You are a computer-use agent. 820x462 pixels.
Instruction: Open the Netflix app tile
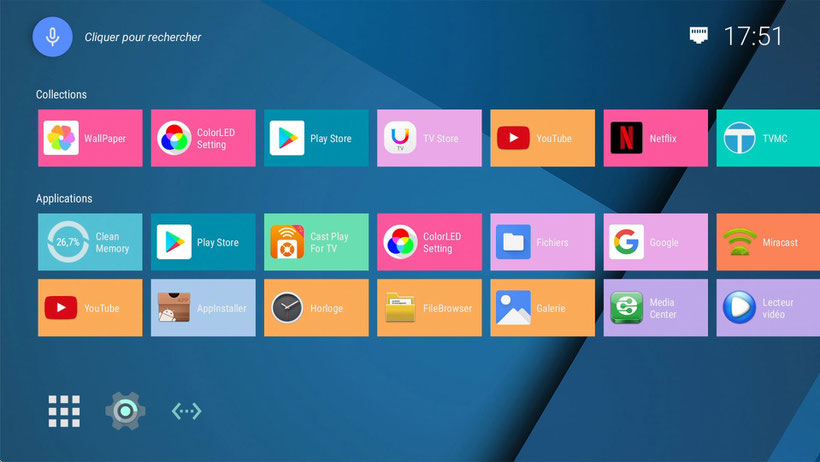coord(655,138)
